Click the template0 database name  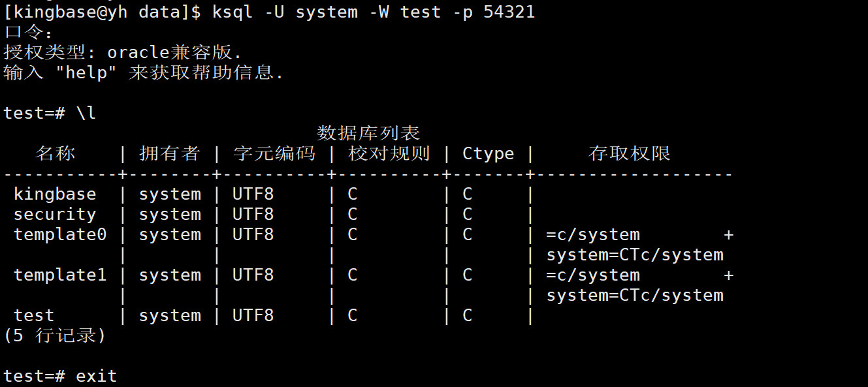point(60,234)
